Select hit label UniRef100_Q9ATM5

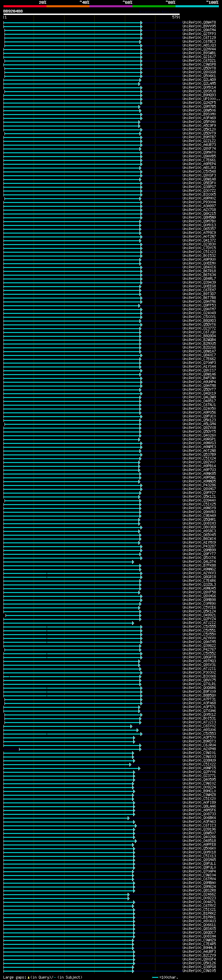199,642
